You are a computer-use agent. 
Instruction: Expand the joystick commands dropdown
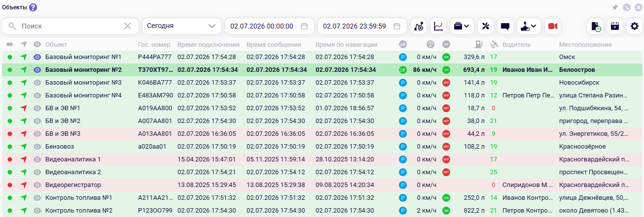(529, 26)
